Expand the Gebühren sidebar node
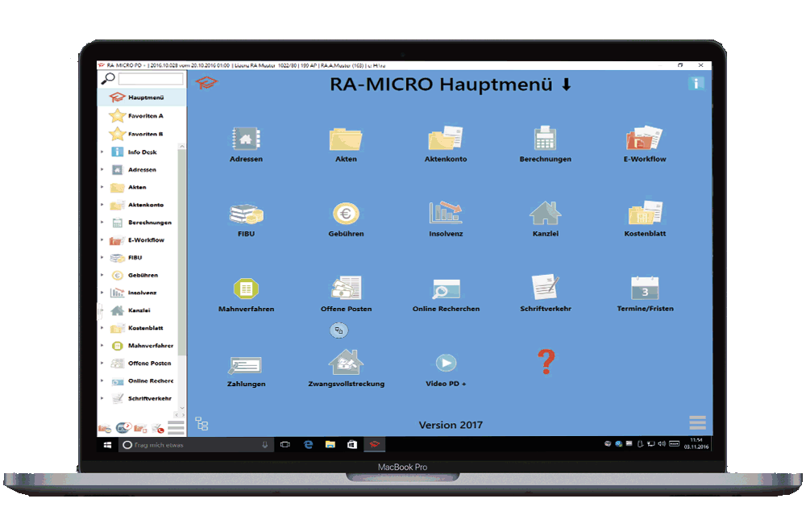The width and height of the screenshot is (806, 532). 102,275
